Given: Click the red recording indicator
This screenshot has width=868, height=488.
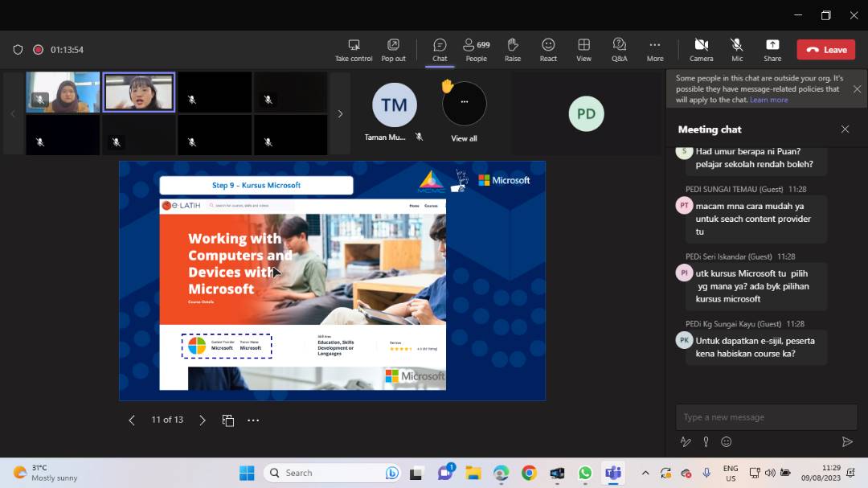Looking at the screenshot, I should (39, 50).
